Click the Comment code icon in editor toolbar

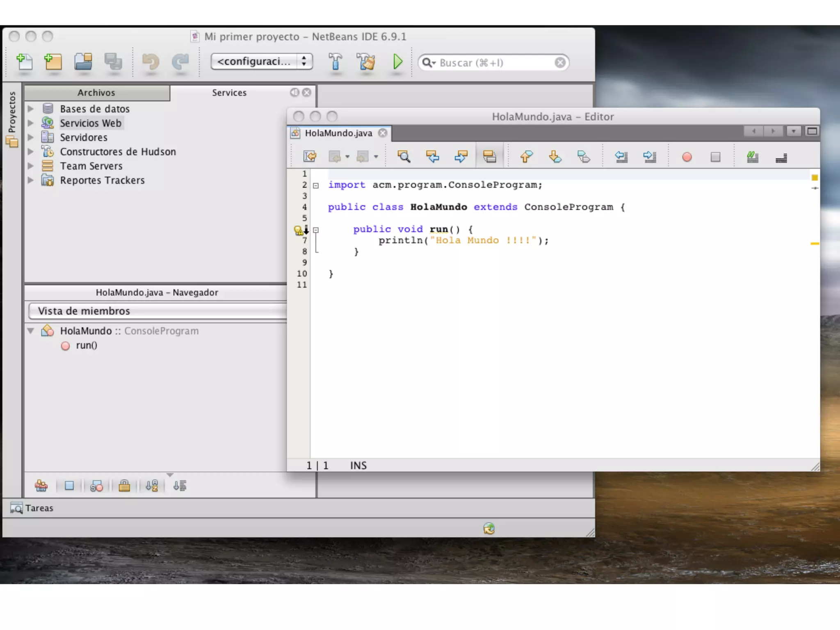pos(752,157)
